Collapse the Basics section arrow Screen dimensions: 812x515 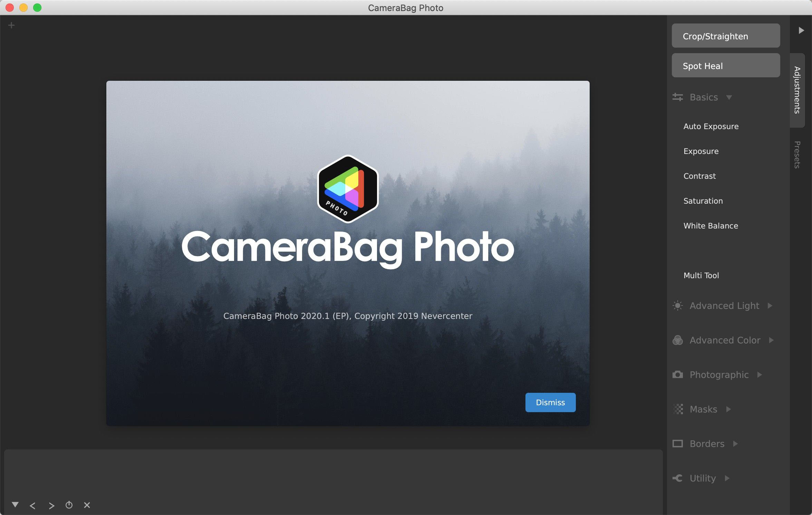coord(729,97)
